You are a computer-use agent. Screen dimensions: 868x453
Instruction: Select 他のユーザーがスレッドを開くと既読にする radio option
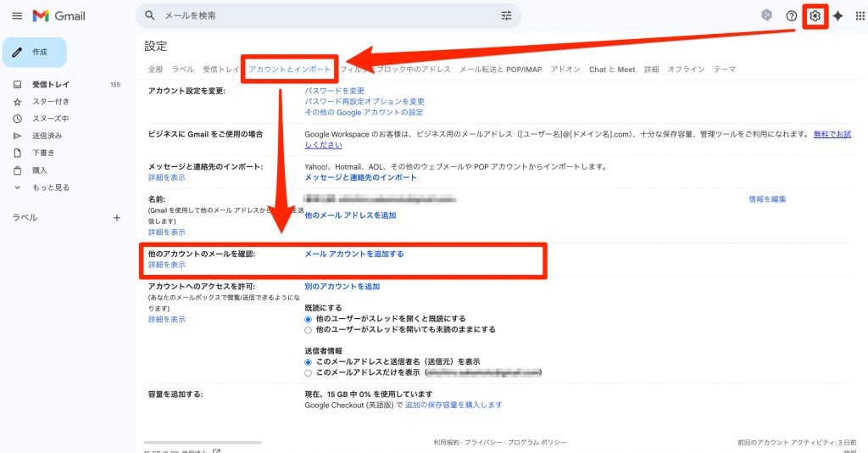pyautogui.click(x=309, y=319)
